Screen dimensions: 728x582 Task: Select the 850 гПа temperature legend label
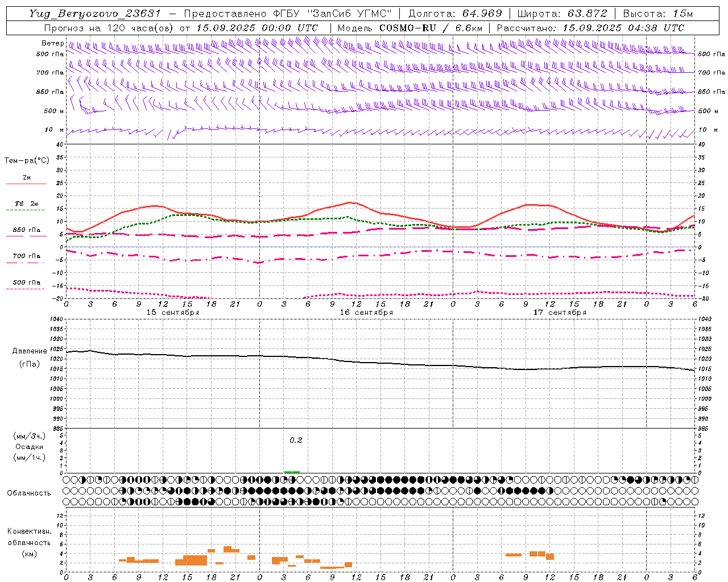point(27,230)
